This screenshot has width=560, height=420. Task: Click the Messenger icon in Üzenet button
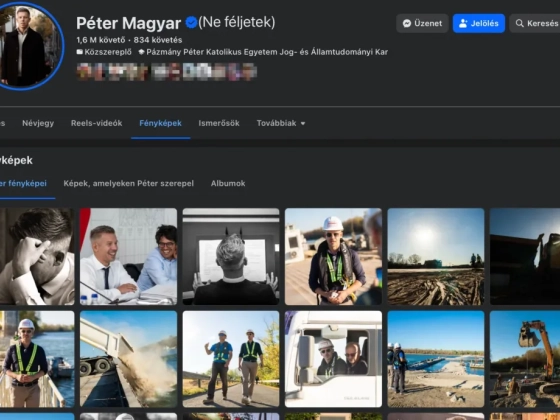click(407, 24)
